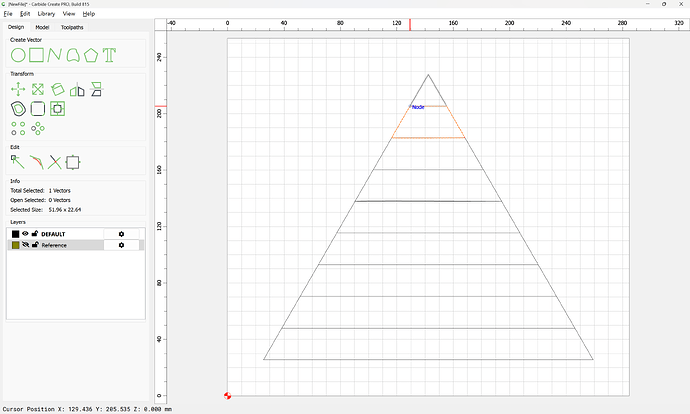Screen dimensions: 690x414
Task: Select the Curve vector tool
Action: (x=73, y=55)
